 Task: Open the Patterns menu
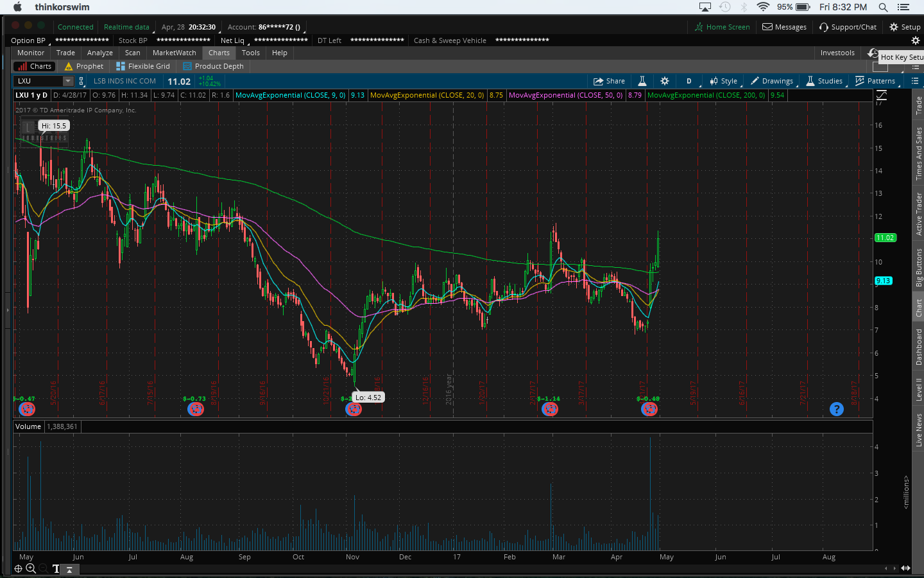pyautogui.click(x=875, y=81)
